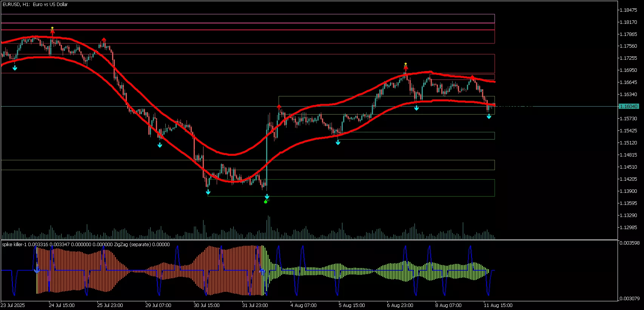Viewport: 644px width, 310px height.
Task: Select the 1.15120 axis value
Action: 629,143
